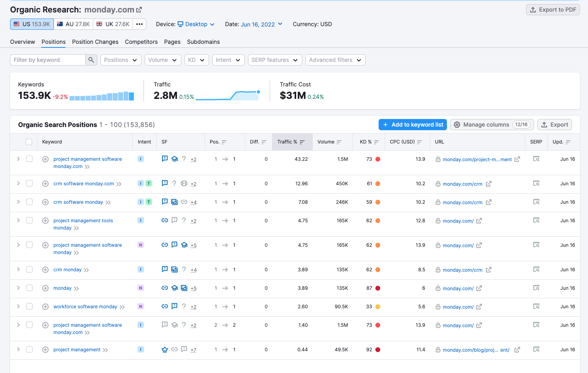
Task: Check the 'crm software monday.com' row checkbox
Action: click(x=29, y=183)
